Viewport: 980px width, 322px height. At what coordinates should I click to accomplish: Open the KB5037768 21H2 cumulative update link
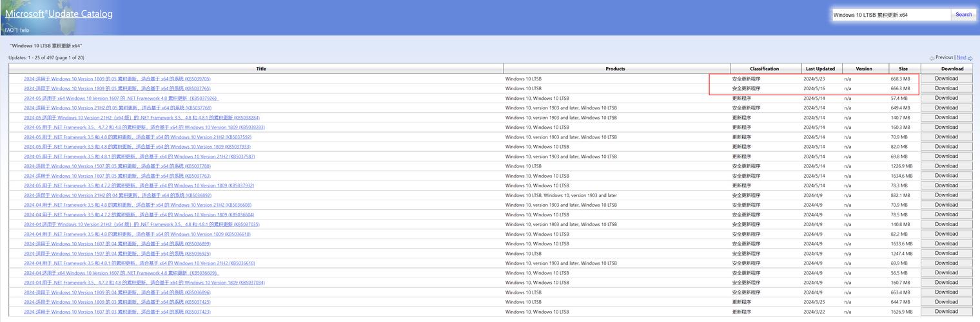click(117, 108)
